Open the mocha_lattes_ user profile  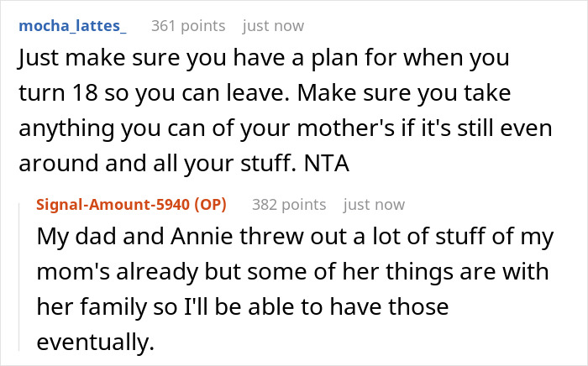[x=71, y=26]
